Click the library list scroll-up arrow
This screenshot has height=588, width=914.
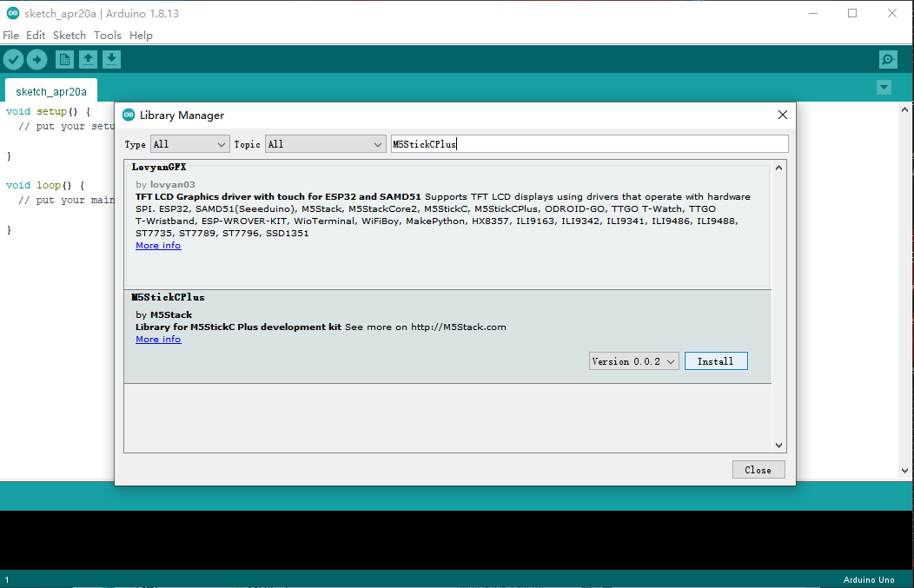tap(778, 168)
